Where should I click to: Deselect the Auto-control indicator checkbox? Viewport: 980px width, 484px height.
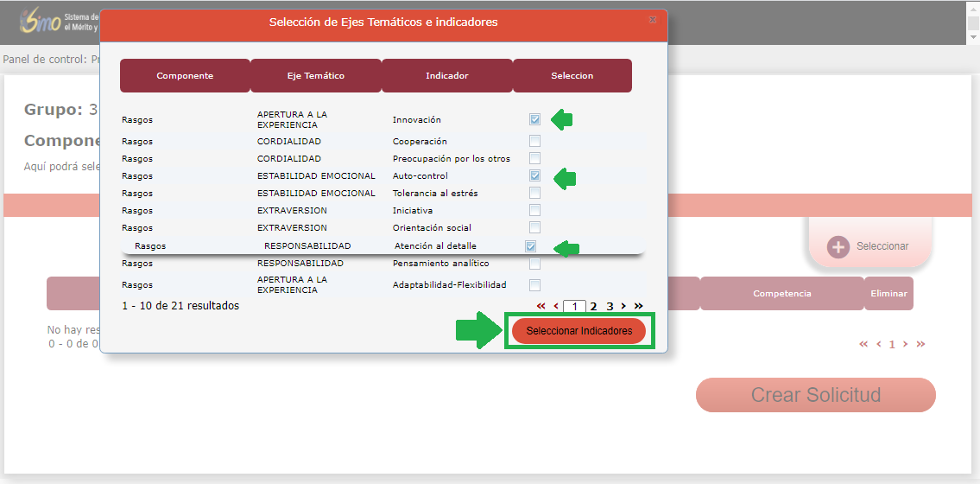[535, 175]
